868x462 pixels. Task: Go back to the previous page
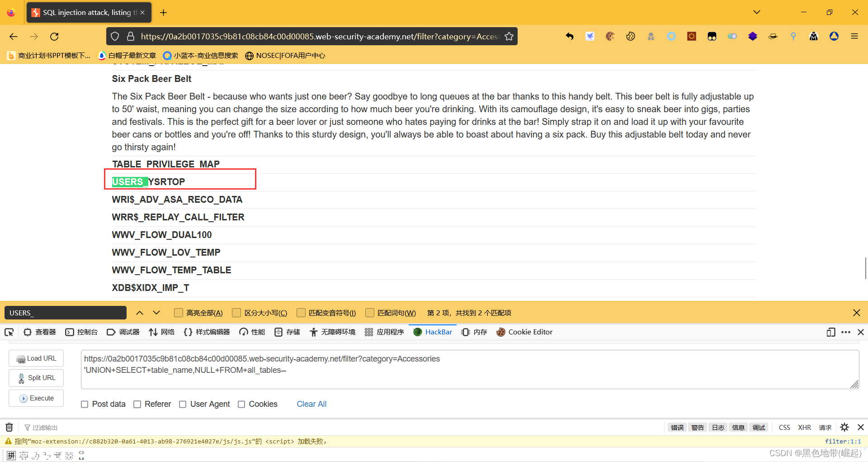14,37
